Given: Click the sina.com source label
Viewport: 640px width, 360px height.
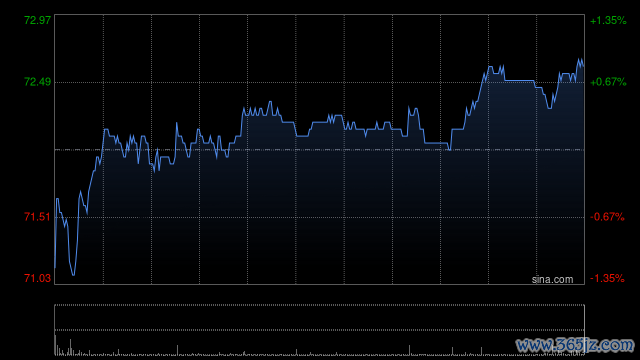Looking at the screenshot, I should pyautogui.click(x=552, y=280).
